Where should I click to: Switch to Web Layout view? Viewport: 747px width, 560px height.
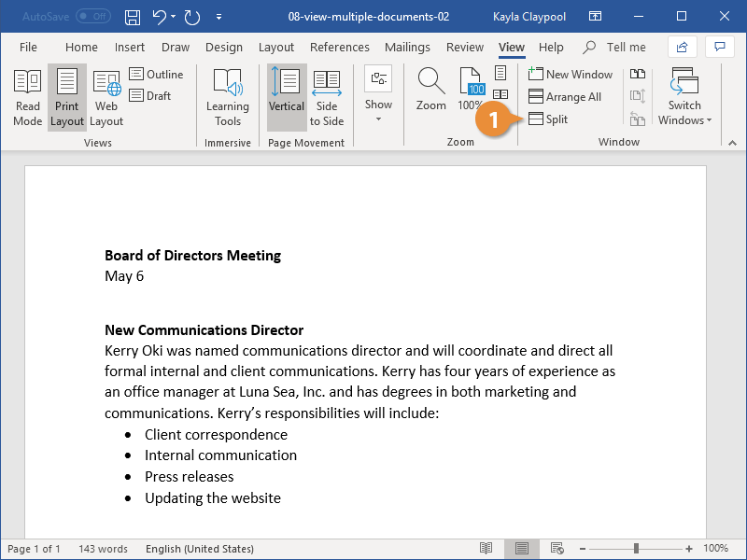(106, 96)
